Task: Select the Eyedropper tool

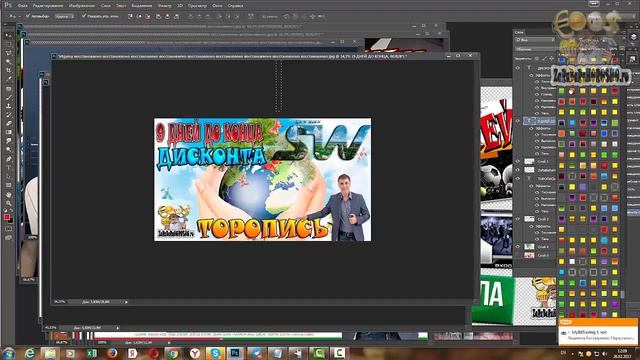Action: pos(9,79)
